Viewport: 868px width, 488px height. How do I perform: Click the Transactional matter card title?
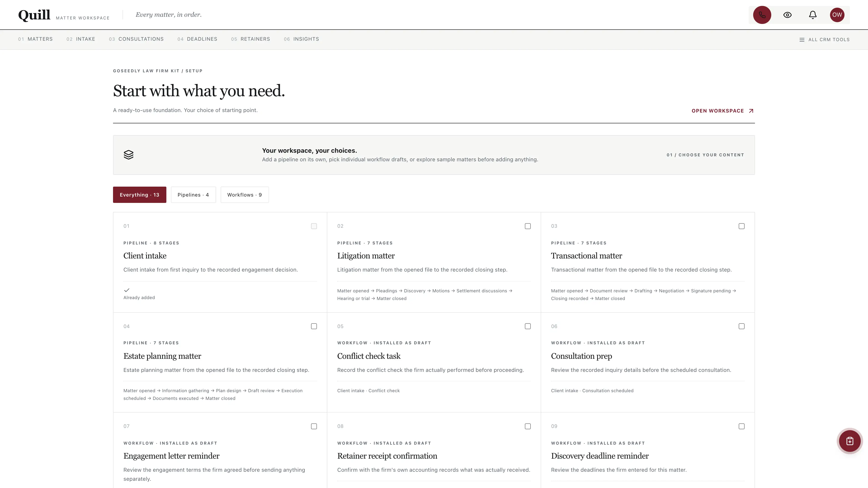(x=586, y=256)
